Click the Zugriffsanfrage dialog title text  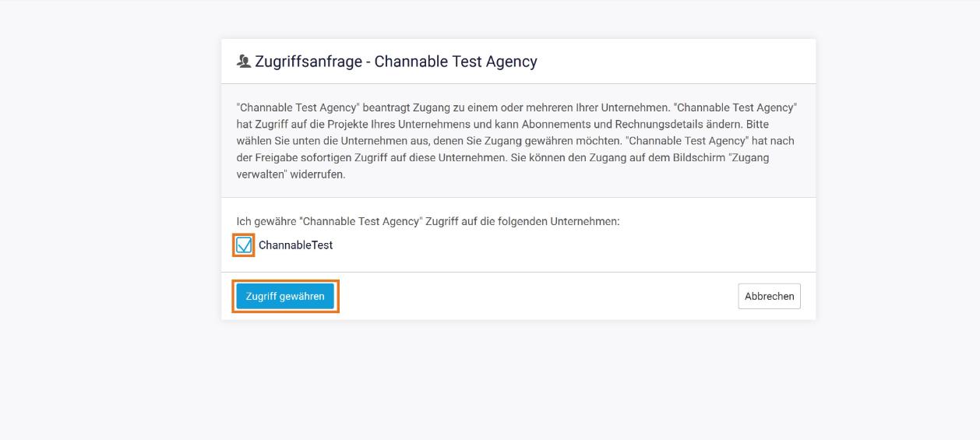point(396,62)
